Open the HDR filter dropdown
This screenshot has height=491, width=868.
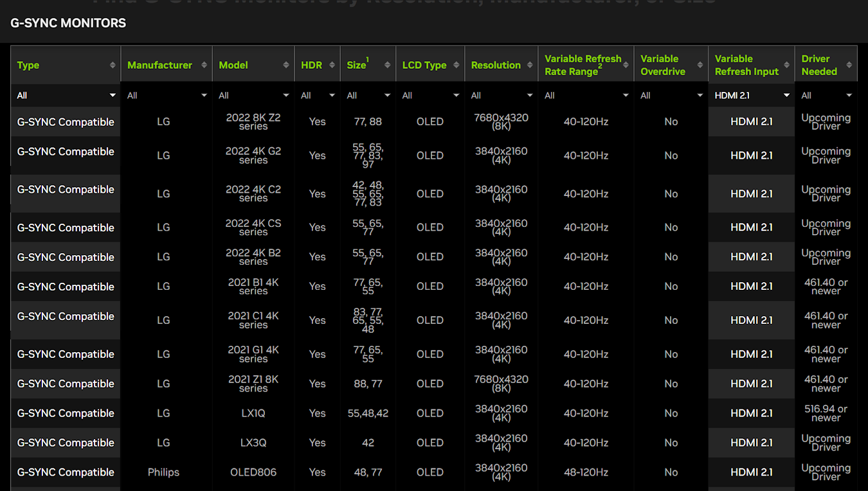[x=318, y=95]
